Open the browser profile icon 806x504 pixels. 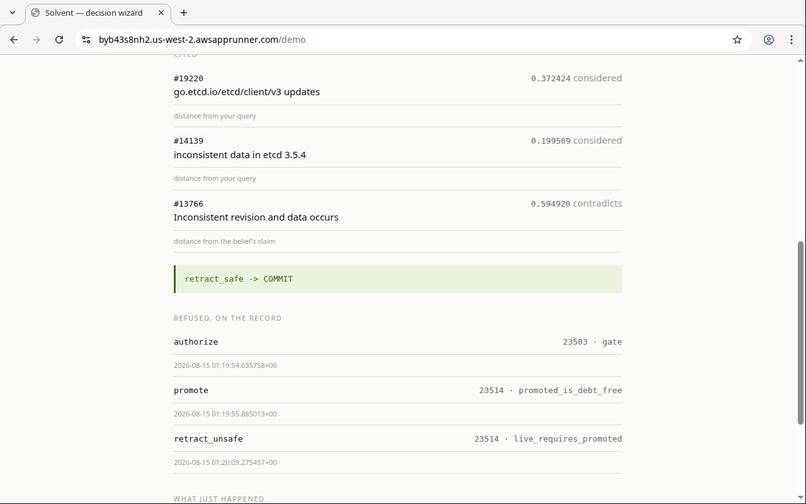tap(768, 40)
